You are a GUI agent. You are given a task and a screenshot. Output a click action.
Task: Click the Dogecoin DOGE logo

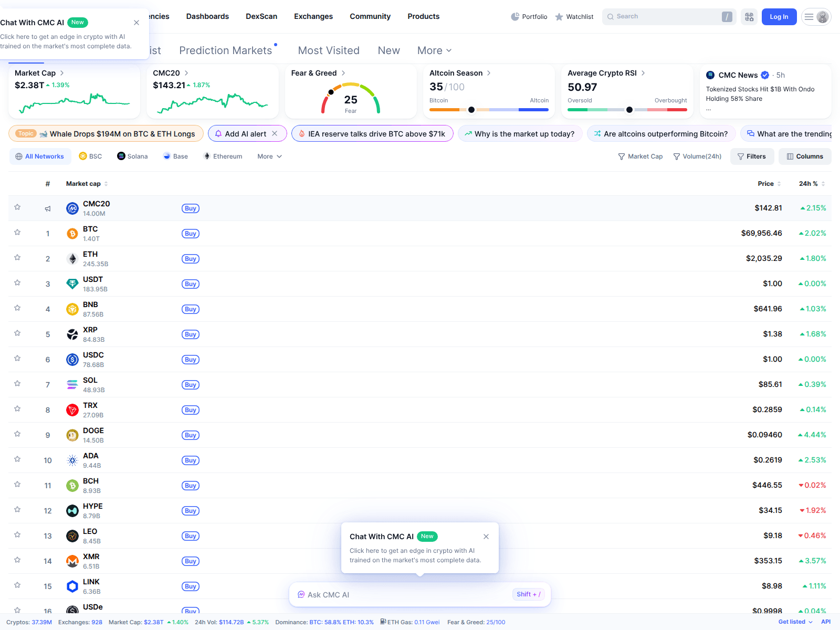click(72, 435)
